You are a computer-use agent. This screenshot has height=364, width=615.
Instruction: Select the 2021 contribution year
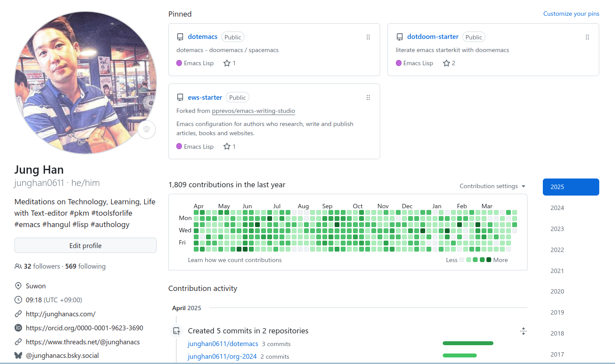[x=571, y=271]
